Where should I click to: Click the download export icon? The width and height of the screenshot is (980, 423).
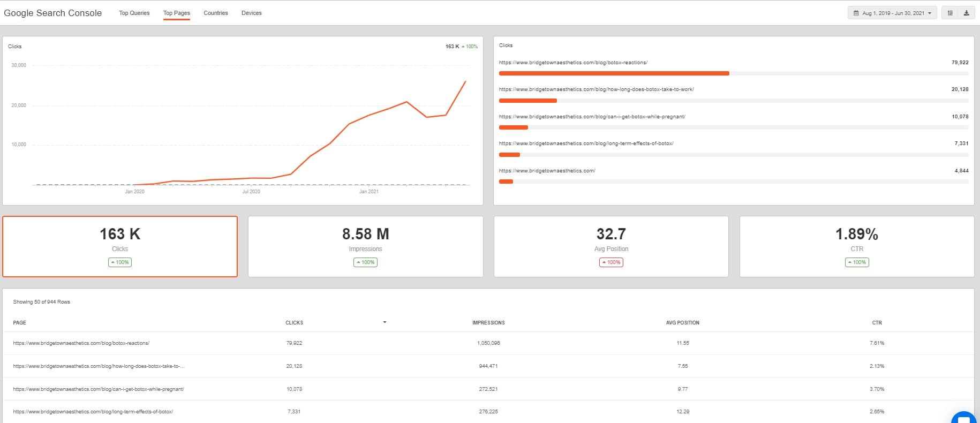click(966, 13)
